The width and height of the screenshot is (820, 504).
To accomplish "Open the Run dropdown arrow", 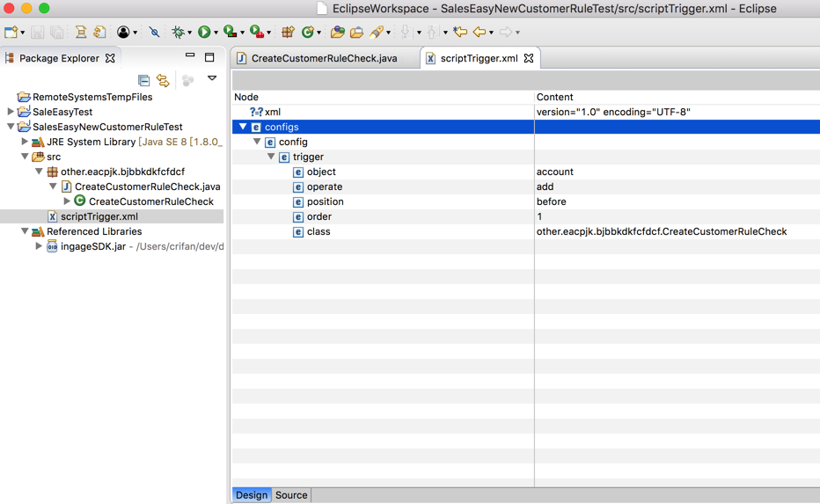I will 216,33.
